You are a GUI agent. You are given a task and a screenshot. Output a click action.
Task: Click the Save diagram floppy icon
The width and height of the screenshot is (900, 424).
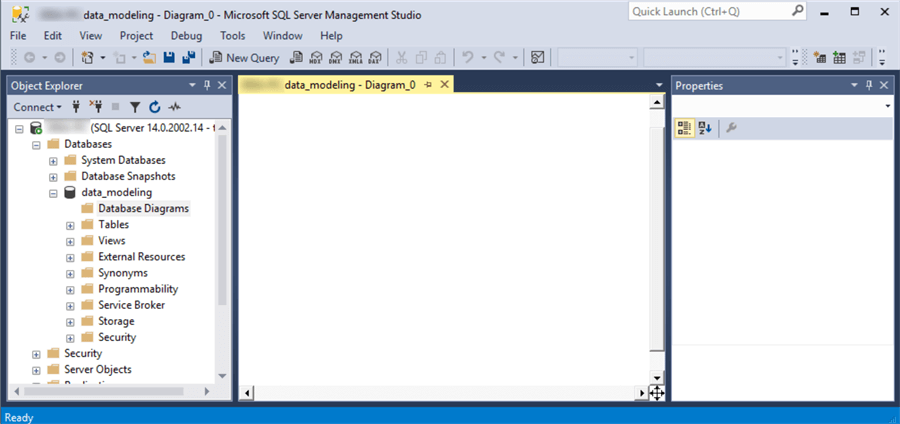[169, 57]
